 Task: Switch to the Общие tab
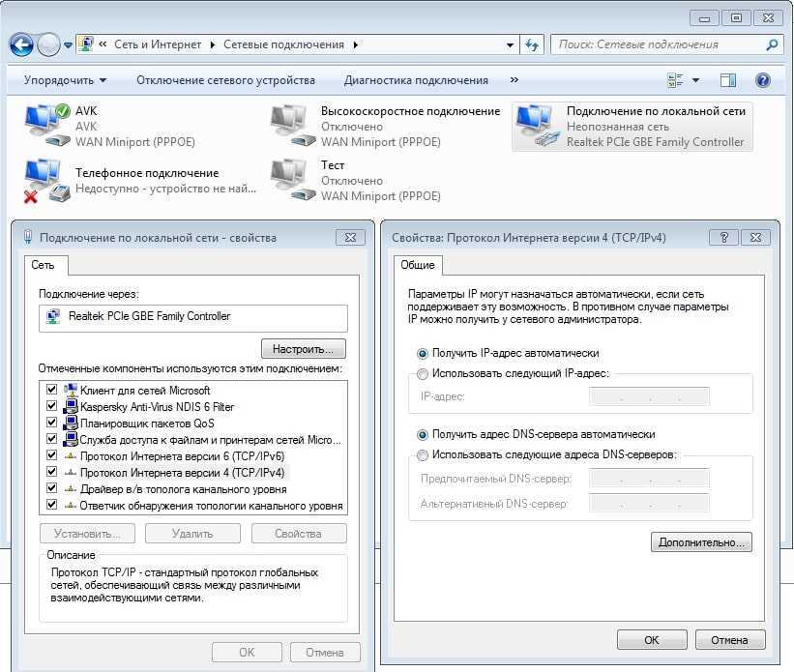click(418, 265)
